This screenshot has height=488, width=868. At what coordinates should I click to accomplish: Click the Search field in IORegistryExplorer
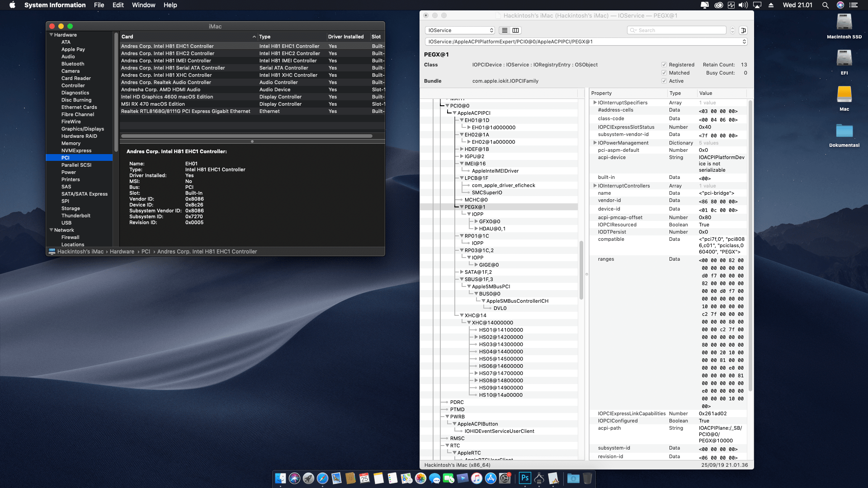tap(677, 30)
